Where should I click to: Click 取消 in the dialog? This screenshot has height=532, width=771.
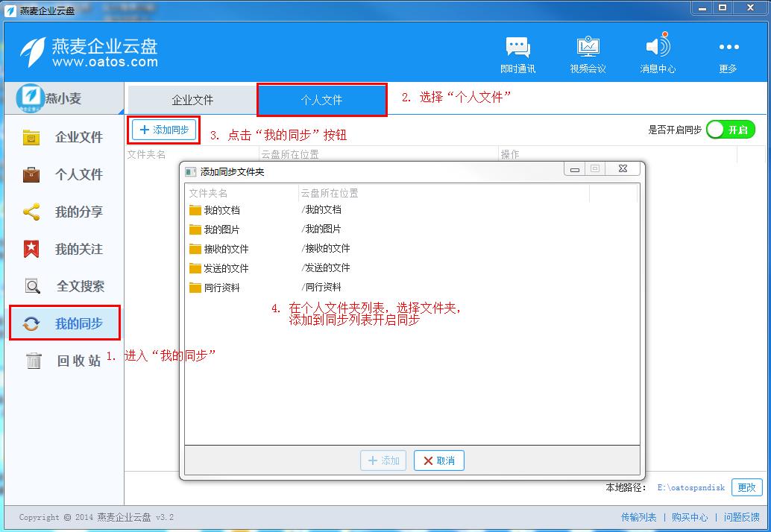[x=439, y=460]
